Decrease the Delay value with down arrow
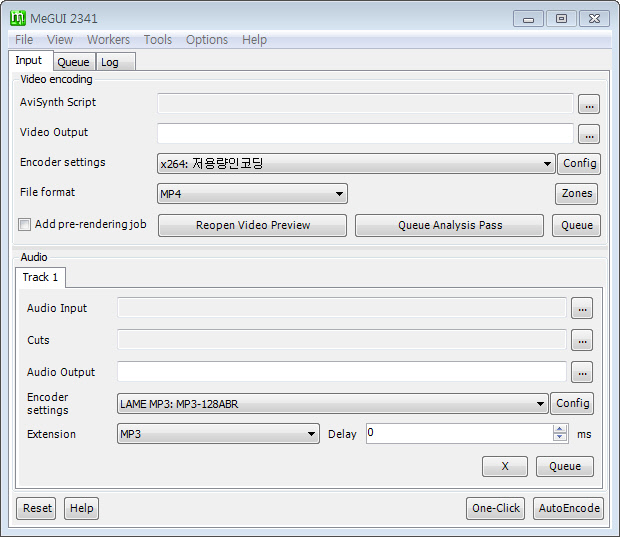Image resolution: width=620 pixels, height=537 pixels. (560, 437)
